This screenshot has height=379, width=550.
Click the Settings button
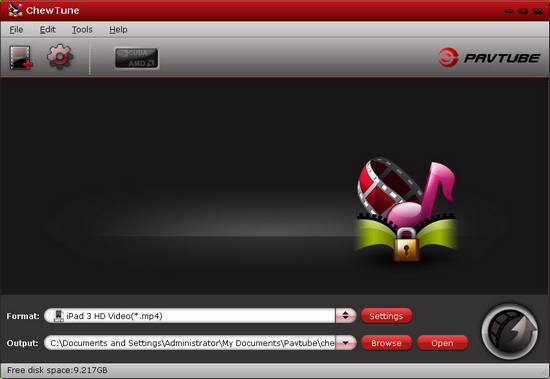pos(386,316)
